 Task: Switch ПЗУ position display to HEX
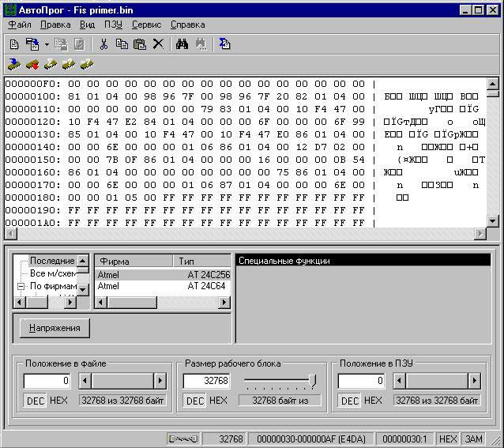(373, 401)
